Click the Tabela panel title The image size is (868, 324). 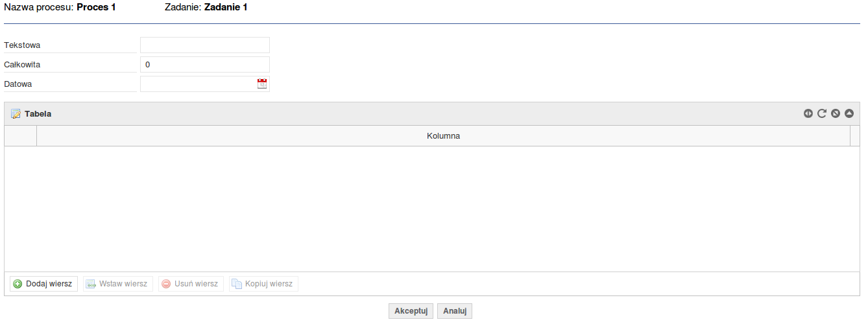coord(38,113)
